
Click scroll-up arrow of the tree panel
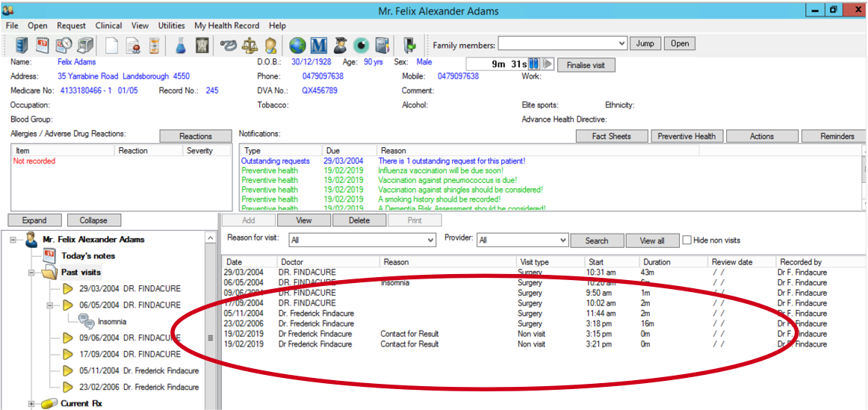211,238
